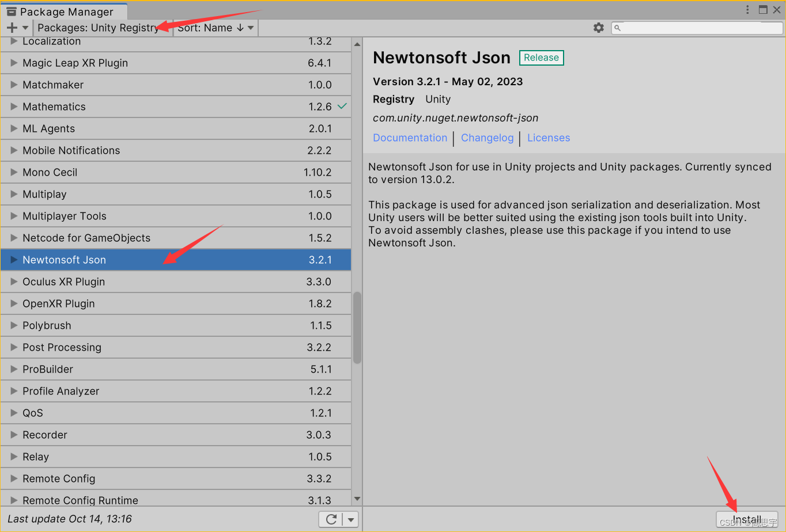Viewport: 786px width, 532px height.
Task: Click the Release tag badge
Action: pos(542,58)
